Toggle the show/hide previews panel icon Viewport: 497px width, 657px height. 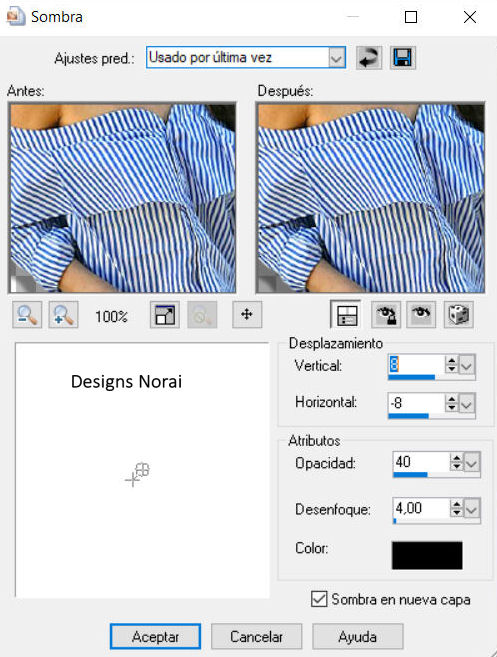[346, 314]
